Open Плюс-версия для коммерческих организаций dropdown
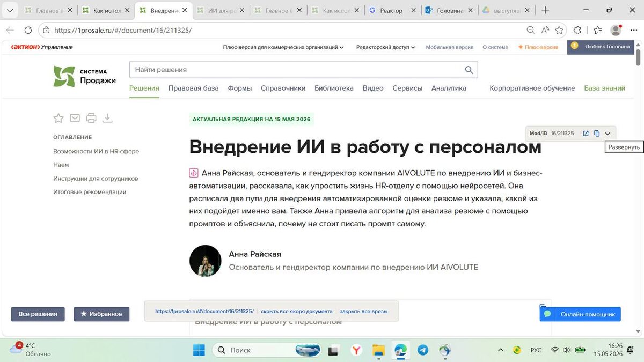 coord(283,47)
